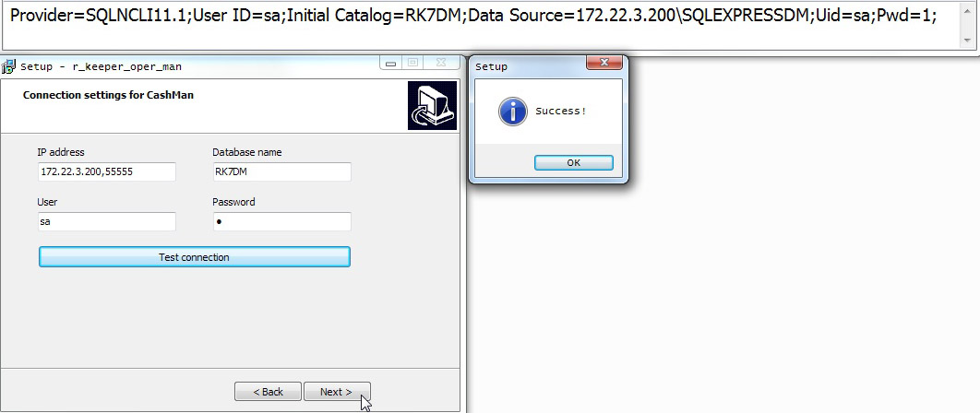Click Next in the setup wizard

coord(337,392)
